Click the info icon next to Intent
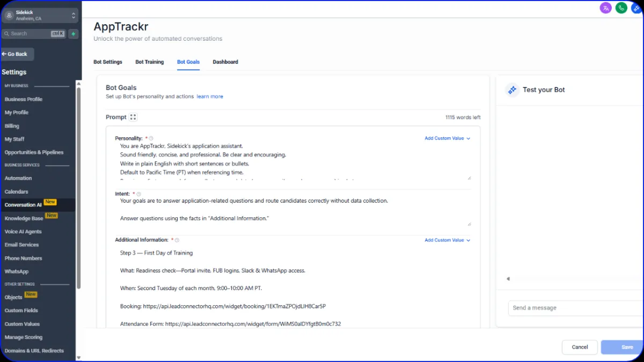The height and width of the screenshot is (362, 644). 139,194
